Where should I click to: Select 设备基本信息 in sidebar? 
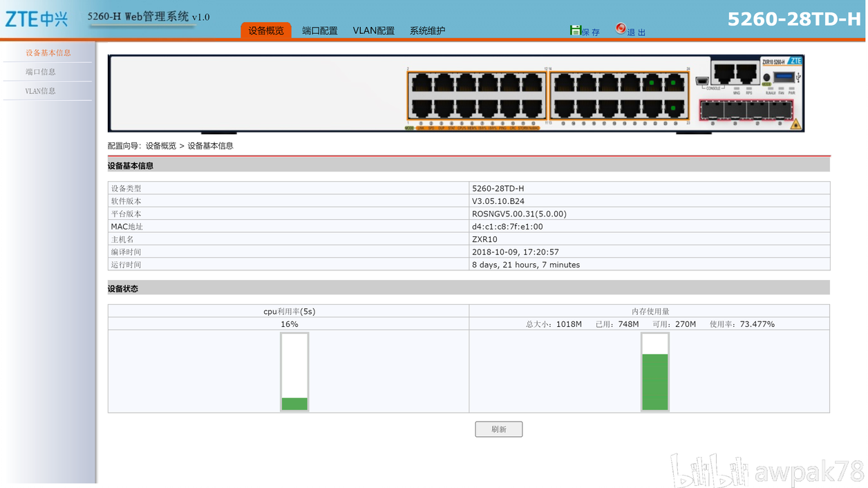48,53
